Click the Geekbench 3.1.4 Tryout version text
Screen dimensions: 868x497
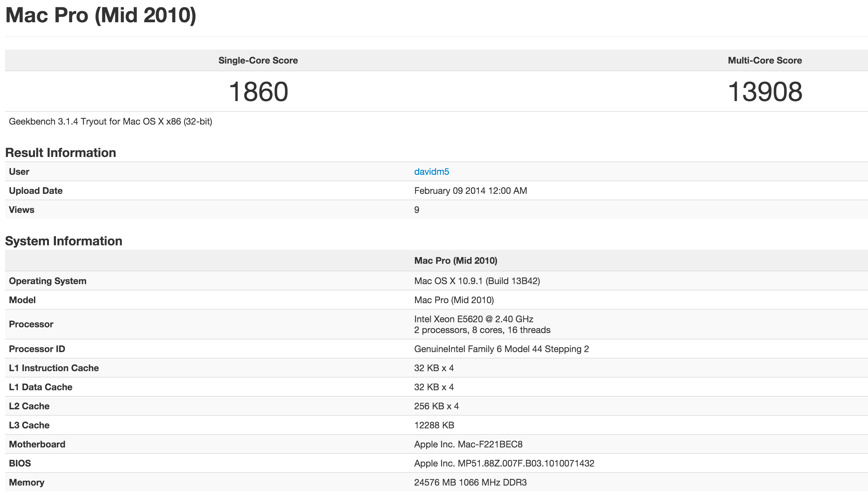pos(110,121)
